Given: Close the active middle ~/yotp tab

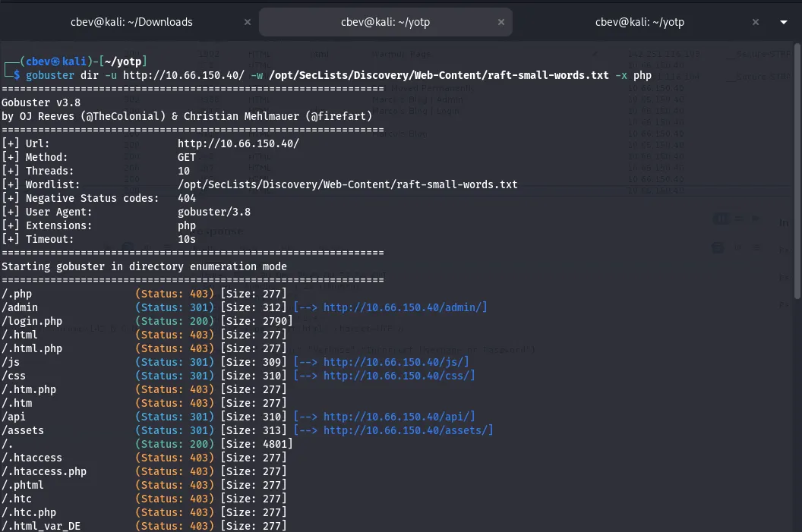Looking at the screenshot, I should click(500, 22).
